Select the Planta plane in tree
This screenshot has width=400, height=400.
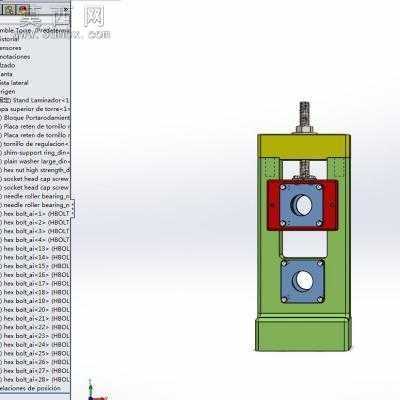[x=6, y=74]
